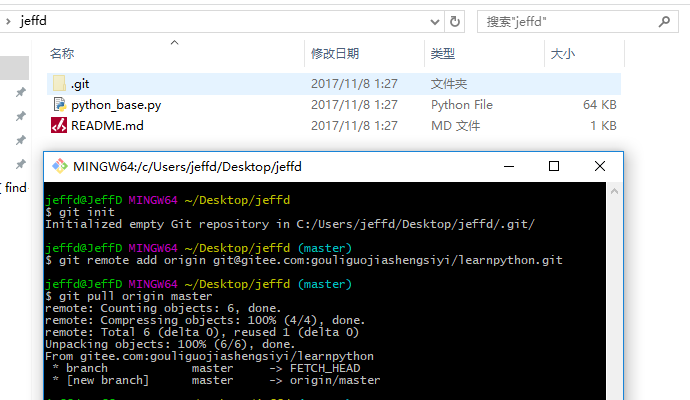Click the 'git pull origin master' command line

[128, 296]
